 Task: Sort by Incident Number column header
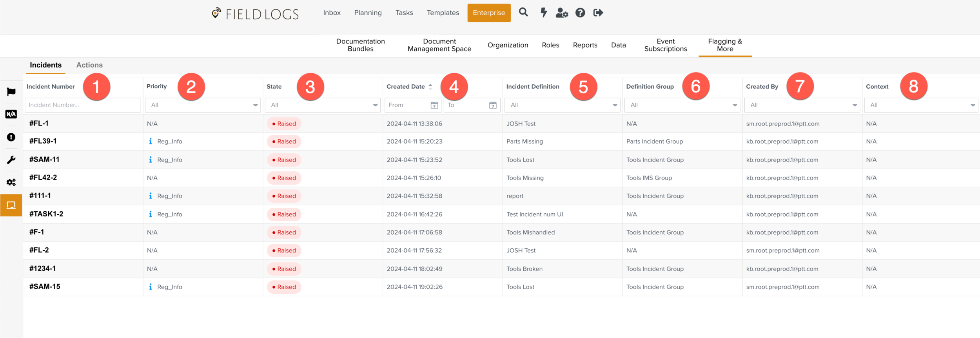pyautogui.click(x=51, y=87)
